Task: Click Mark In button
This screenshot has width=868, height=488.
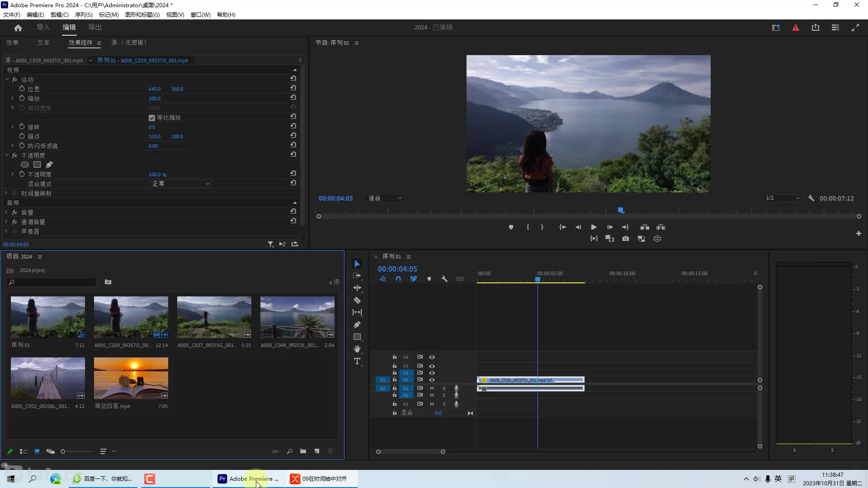Action: click(x=528, y=227)
